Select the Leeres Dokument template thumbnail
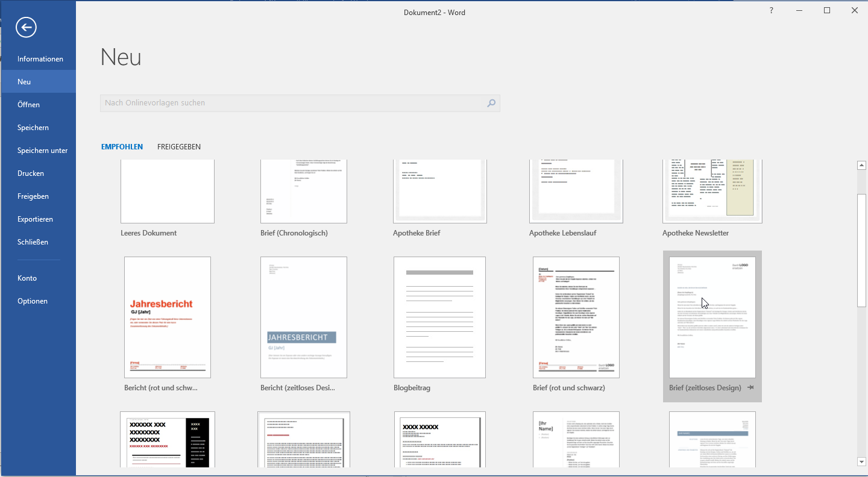This screenshot has height=477, width=868. point(168,192)
